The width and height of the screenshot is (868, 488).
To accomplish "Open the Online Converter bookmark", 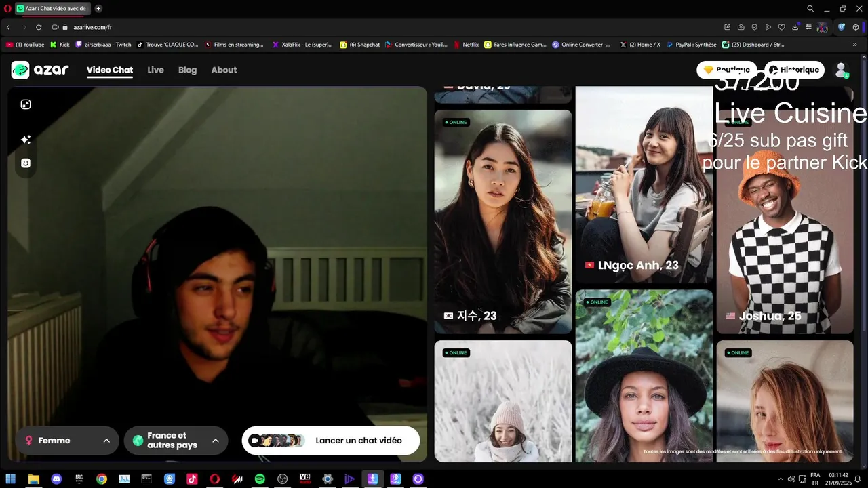I will pyautogui.click(x=581, y=45).
